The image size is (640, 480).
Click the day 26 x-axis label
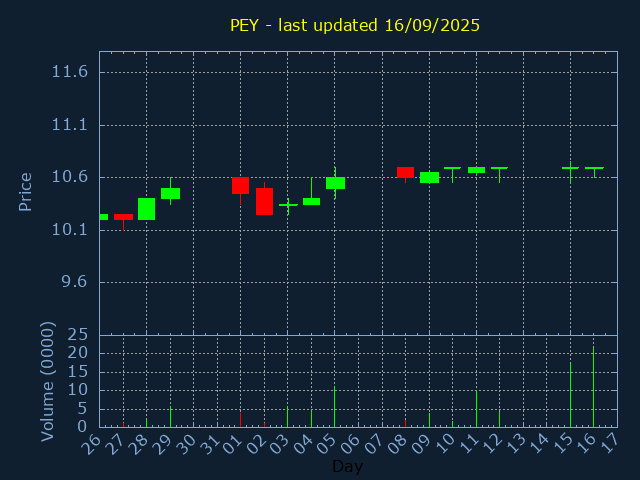tap(91, 444)
